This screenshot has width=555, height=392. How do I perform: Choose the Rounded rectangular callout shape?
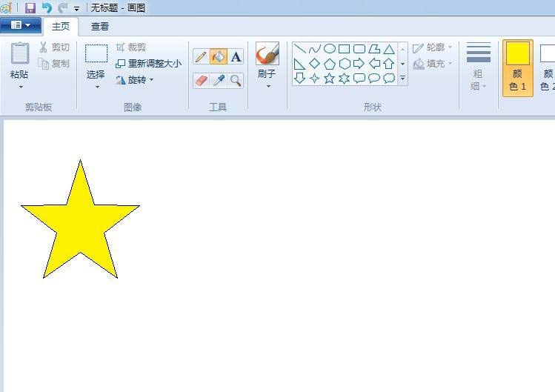[359, 79]
